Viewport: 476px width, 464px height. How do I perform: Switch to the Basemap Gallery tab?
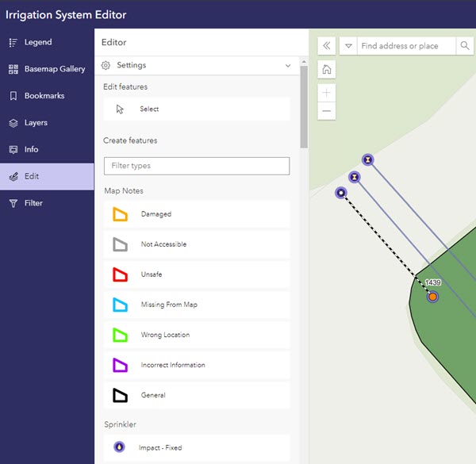[47, 69]
